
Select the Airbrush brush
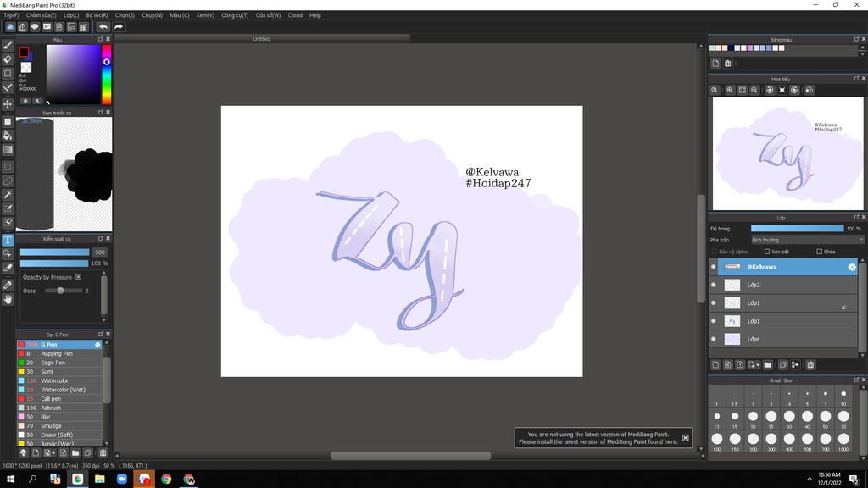60,408
